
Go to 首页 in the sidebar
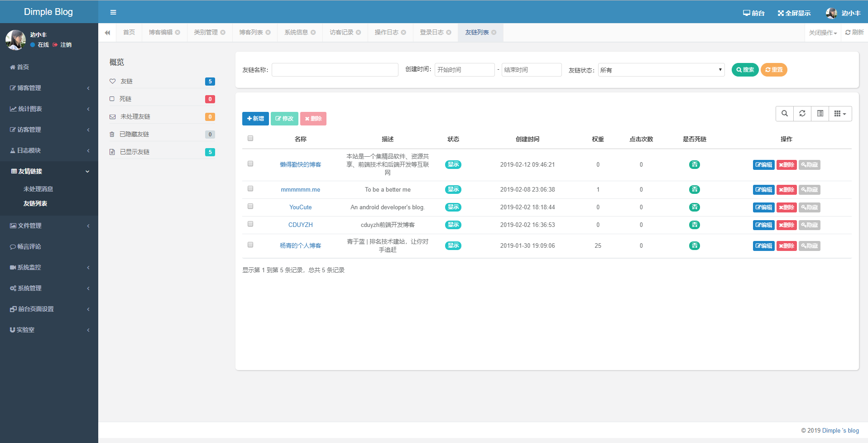49,67
